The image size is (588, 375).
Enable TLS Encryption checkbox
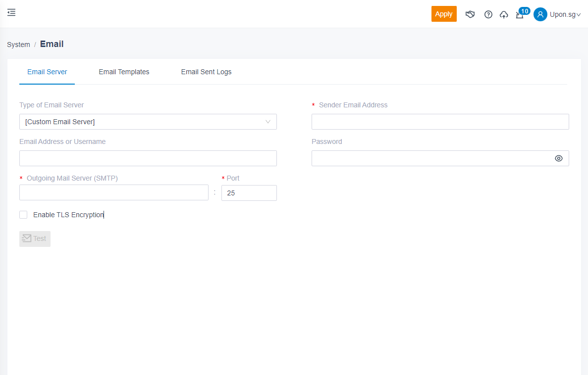pos(23,215)
